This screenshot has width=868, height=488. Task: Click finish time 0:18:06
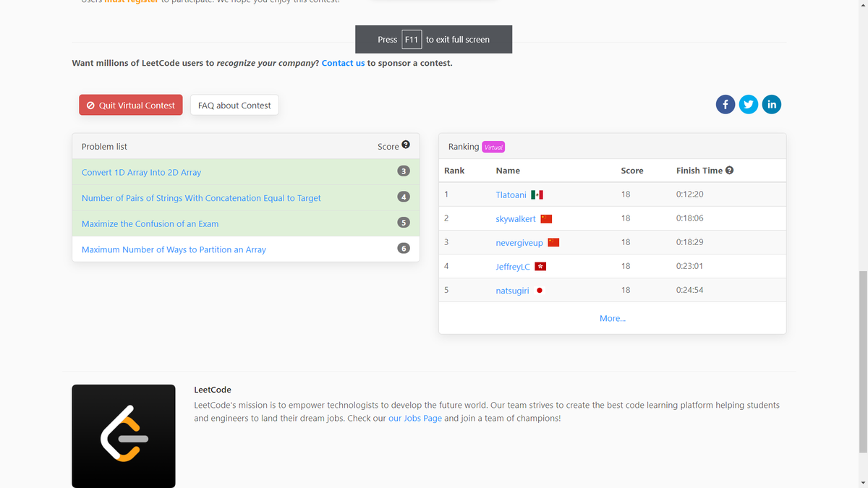coord(690,218)
